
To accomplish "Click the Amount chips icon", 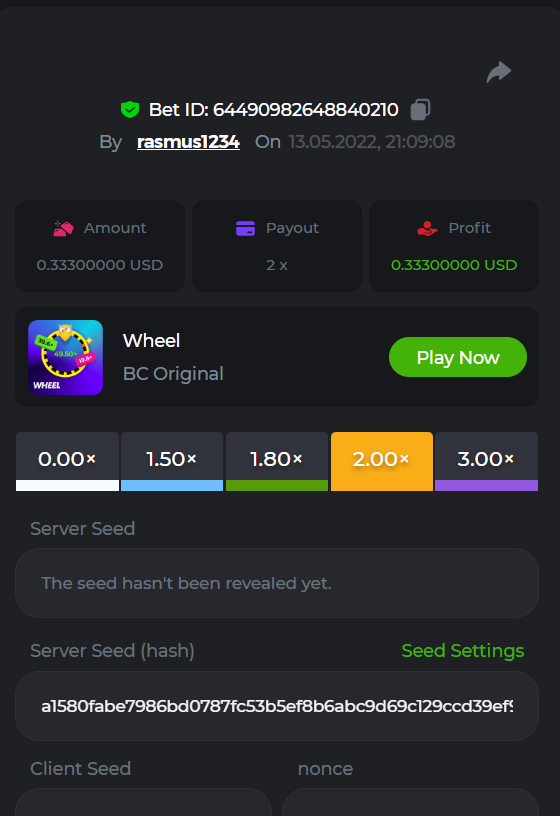I will [63, 228].
